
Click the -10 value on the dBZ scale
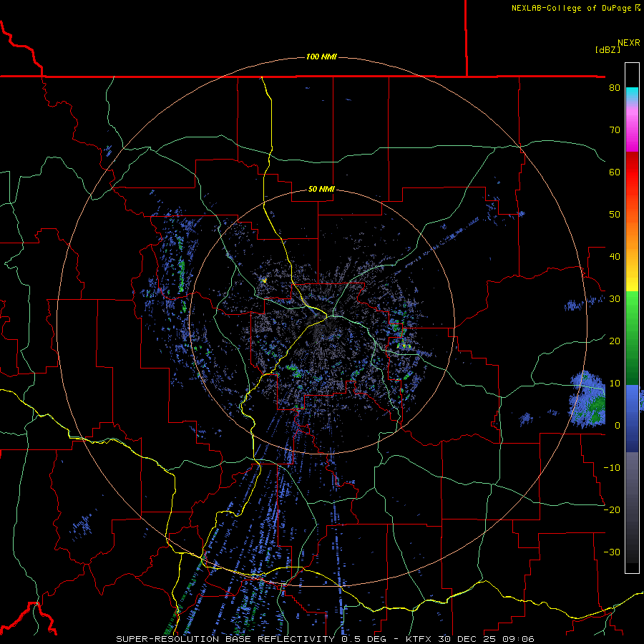[612, 468]
